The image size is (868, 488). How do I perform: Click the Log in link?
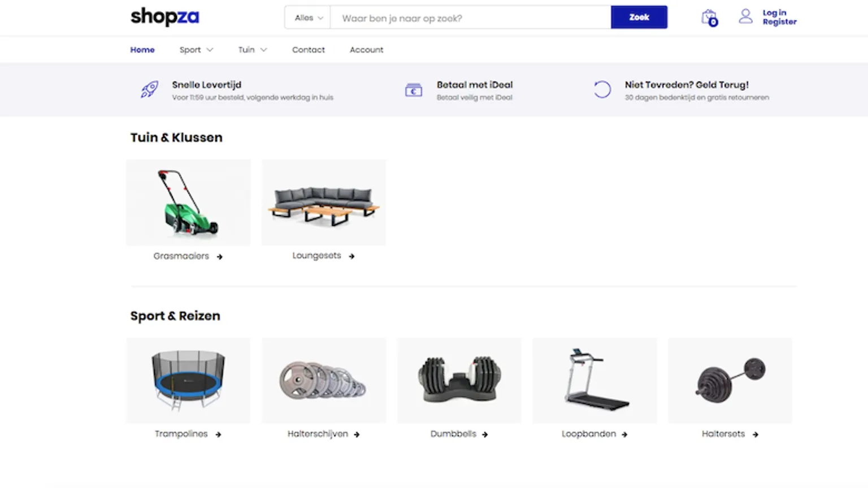click(x=774, y=12)
